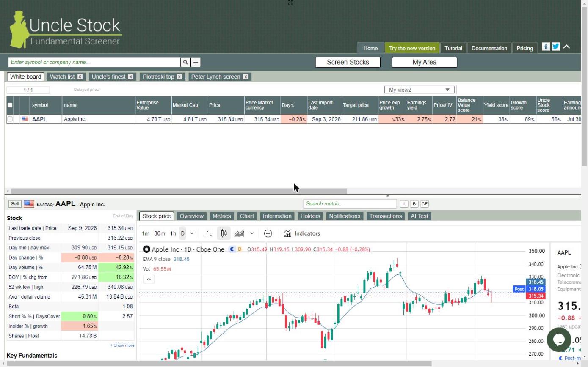Close the Piotroski top tab
588x367 pixels.
coord(179,77)
